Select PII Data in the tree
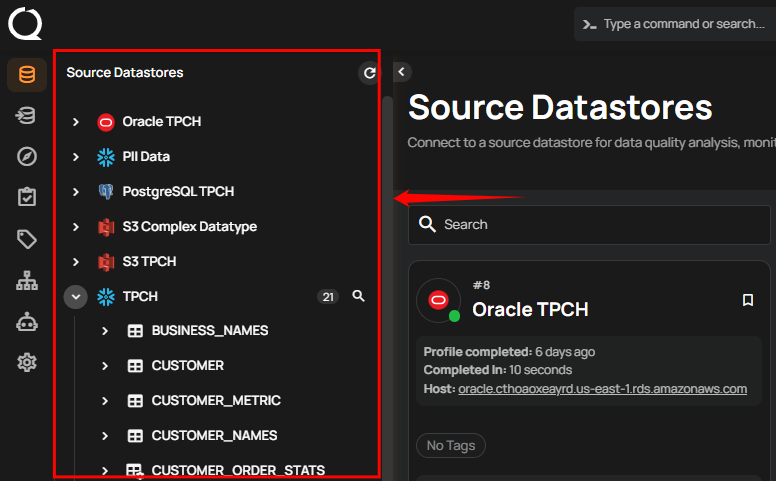The height and width of the screenshot is (481, 776). 146,157
